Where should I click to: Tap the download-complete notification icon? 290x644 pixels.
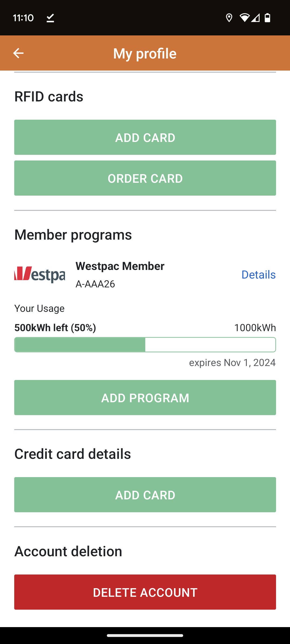[50, 18]
